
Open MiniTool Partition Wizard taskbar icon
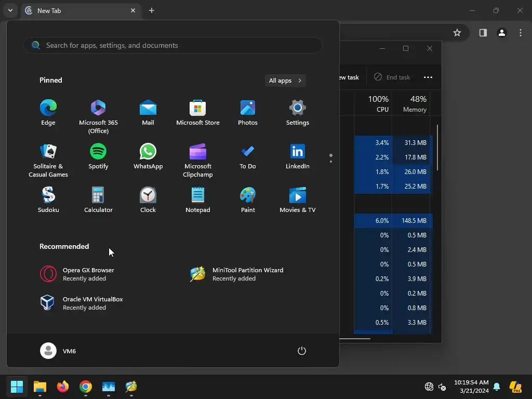131,387
